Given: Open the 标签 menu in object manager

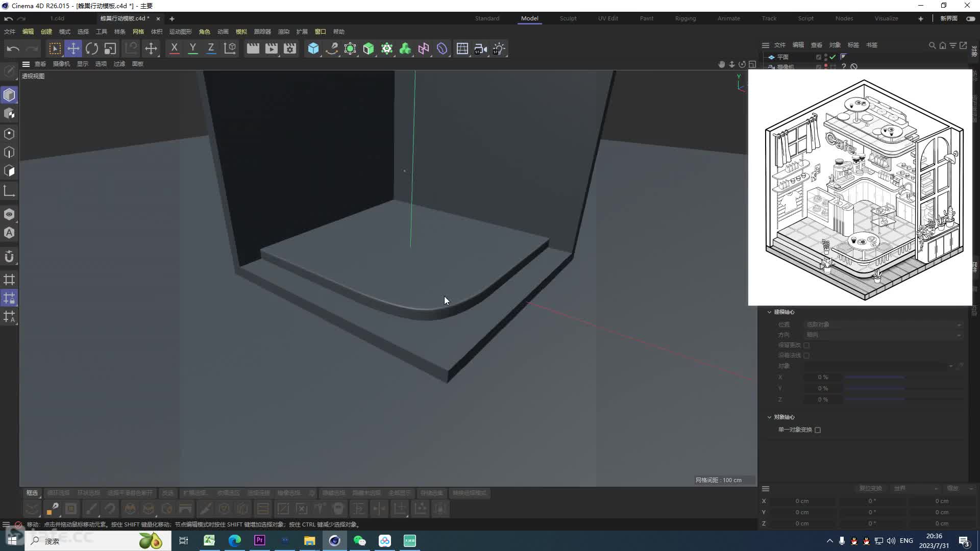Looking at the screenshot, I should coord(853,45).
